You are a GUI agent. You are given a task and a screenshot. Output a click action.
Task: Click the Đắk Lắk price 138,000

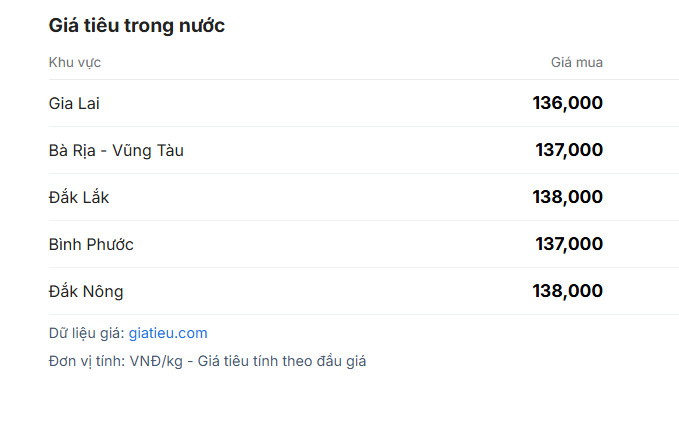(x=567, y=197)
